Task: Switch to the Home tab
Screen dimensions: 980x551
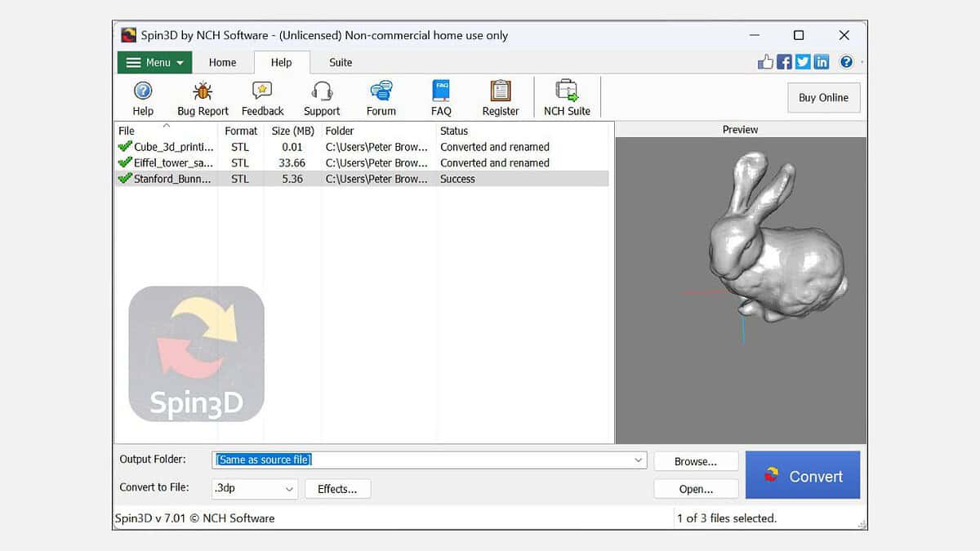Action: (x=222, y=62)
